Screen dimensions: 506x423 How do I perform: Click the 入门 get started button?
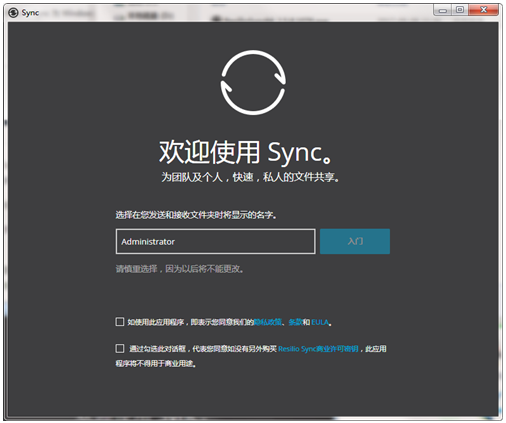click(355, 241)
